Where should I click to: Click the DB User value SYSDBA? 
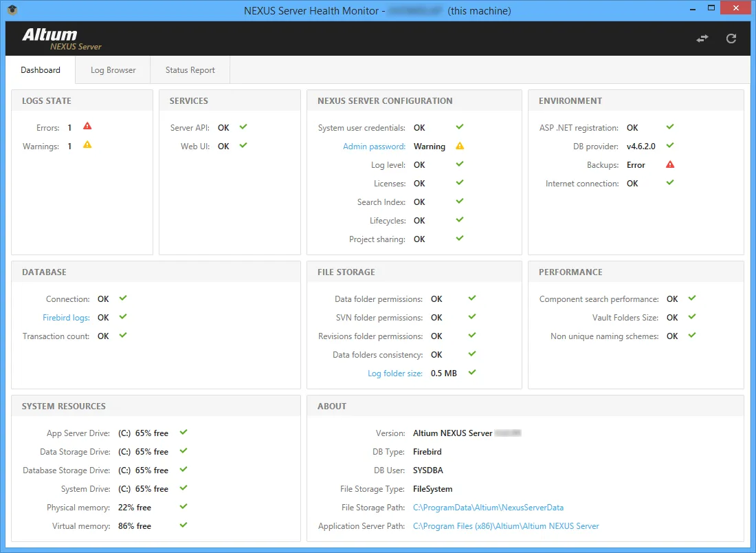[427, 470]
